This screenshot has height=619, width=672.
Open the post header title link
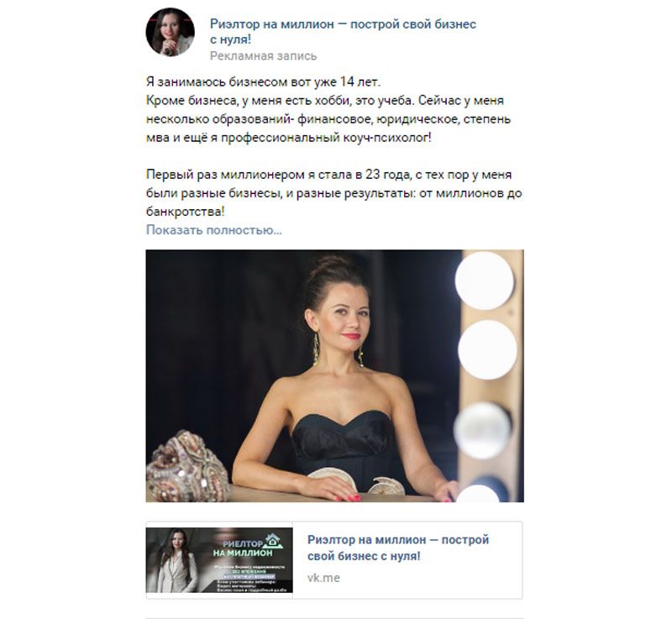(343, 31)
